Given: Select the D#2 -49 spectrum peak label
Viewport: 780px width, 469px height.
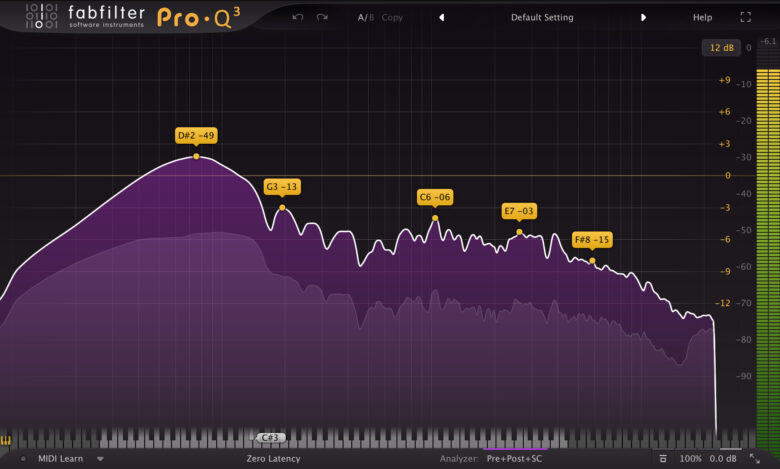Looking at the screenshot, I should pyautogui.click(x=196, y=135).
